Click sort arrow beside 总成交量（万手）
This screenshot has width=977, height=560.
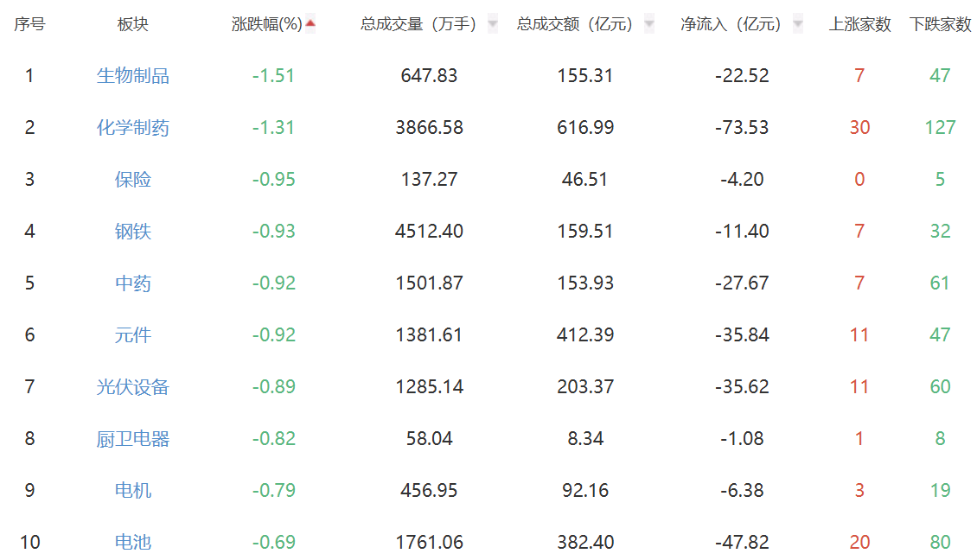[493, 24]
